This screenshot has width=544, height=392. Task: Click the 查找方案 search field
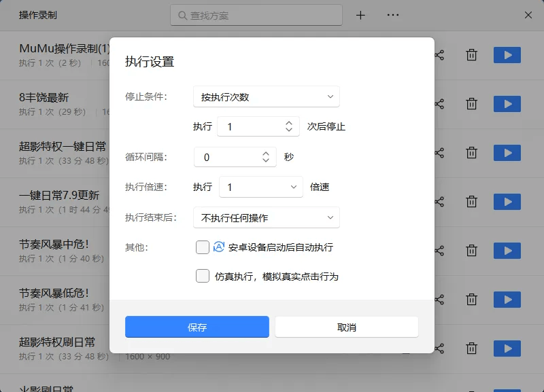(256, 15)
